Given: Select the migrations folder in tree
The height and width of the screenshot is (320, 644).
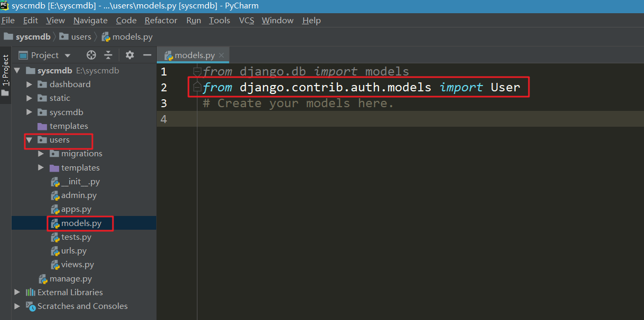Looking at the screenshot, I should click(82, 154).
